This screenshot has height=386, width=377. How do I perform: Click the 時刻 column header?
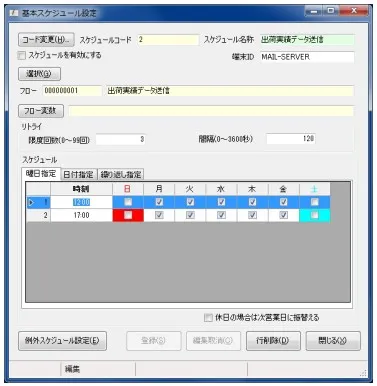81,189
